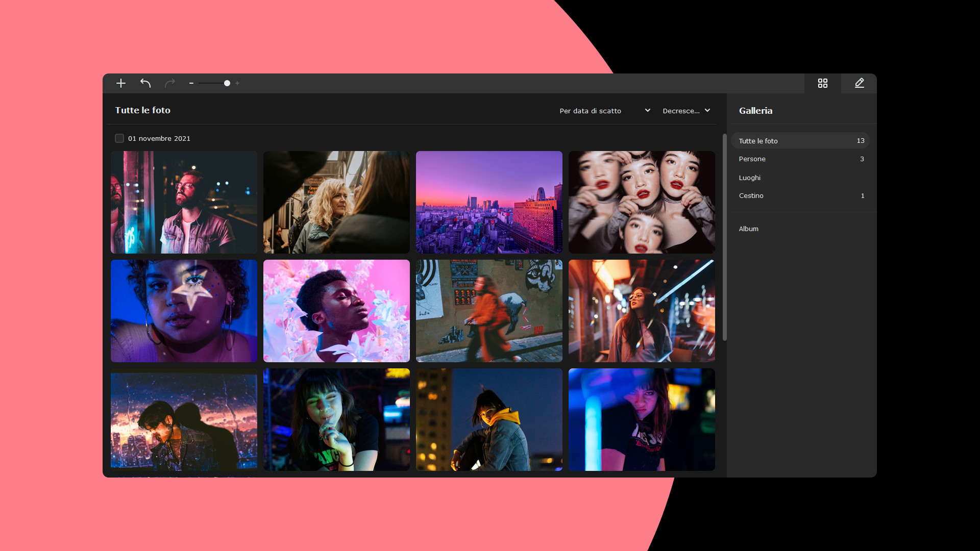This screenshot has width=980, height=551.
Task: Click the redo arrow icon
Action: tap(170, 83)
